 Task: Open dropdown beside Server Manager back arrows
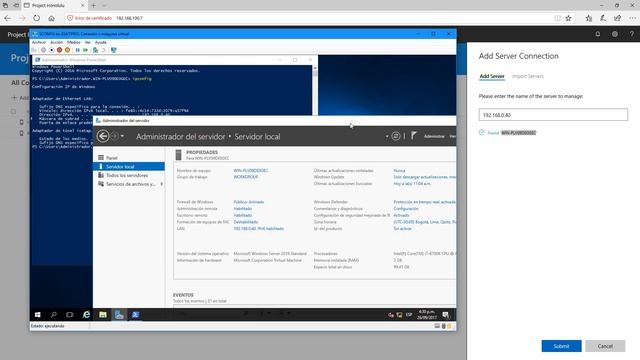tap(122, 136)
